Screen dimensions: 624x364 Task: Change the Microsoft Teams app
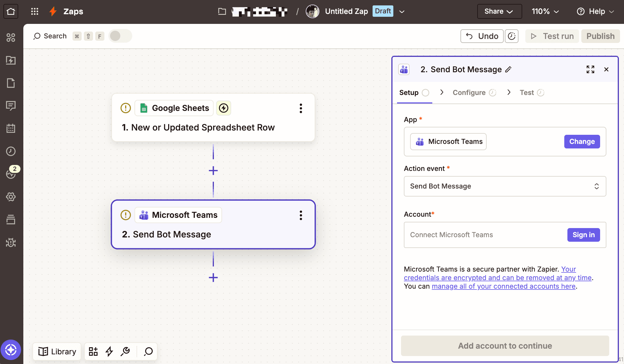582,142
